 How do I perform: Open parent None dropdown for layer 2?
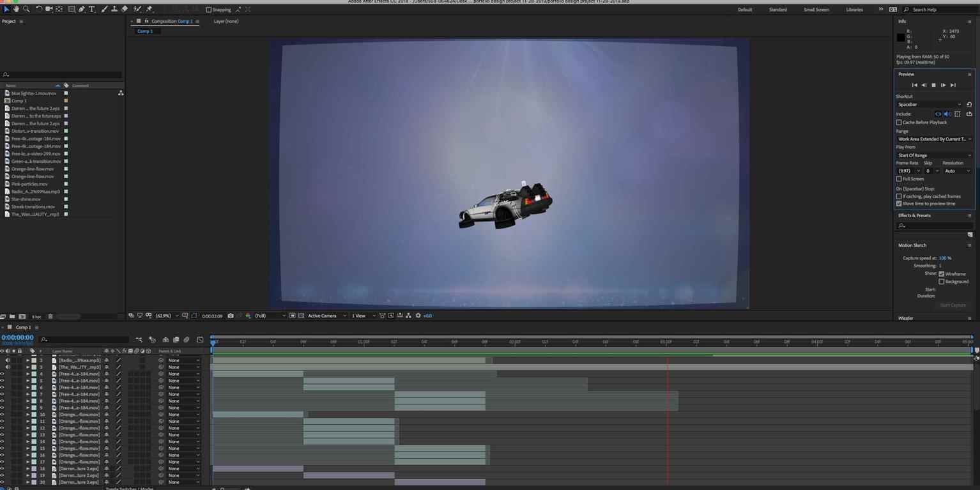pos(184,360)
